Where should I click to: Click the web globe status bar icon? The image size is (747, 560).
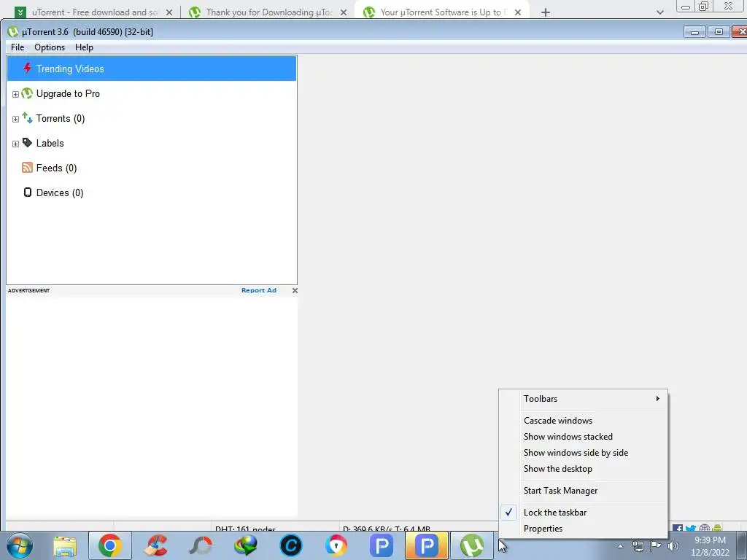pyautogui.click(x=704, y=528)
